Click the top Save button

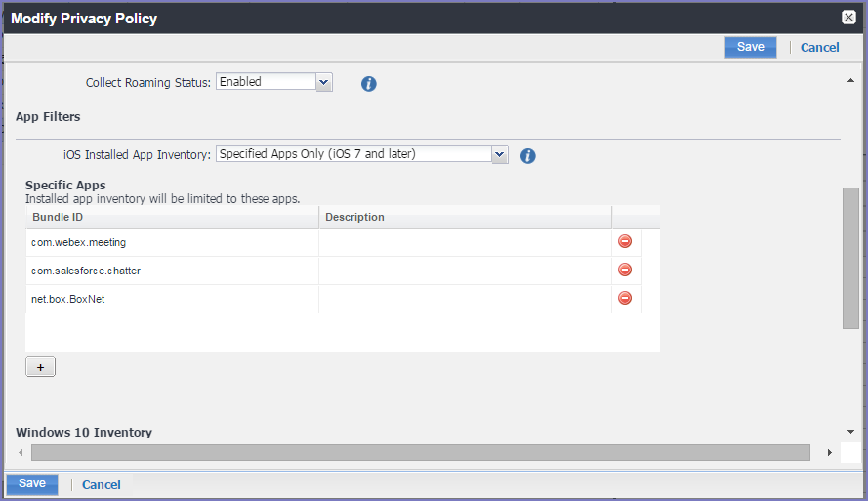coord(750,47)
